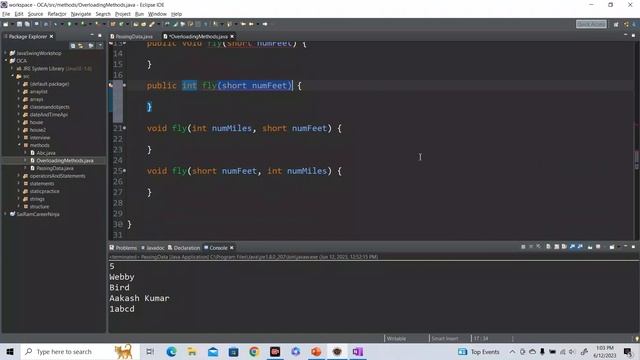Toggle Link with Editor in Package Explorer
This screenshot has width=640, height=360.
pyautogui.click(x=80, y=46)
